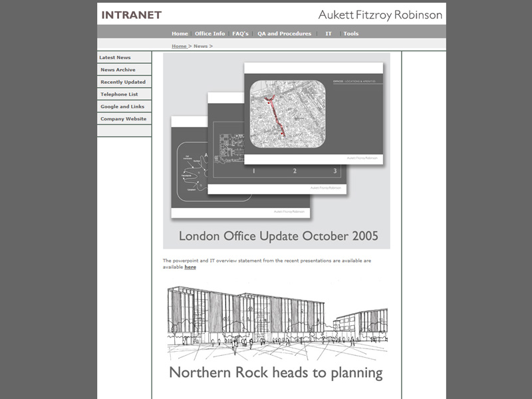
Task: Open Home in the top navigation bar
Action: (x=180, y=34)
